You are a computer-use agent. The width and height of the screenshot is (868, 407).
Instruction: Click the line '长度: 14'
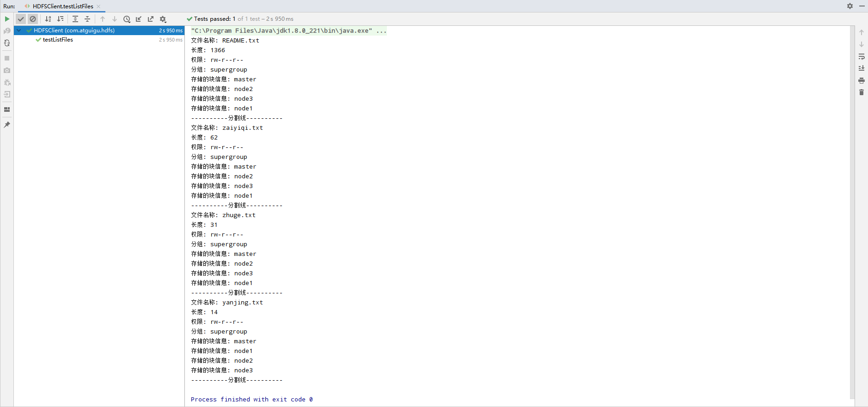click(204, 312)
